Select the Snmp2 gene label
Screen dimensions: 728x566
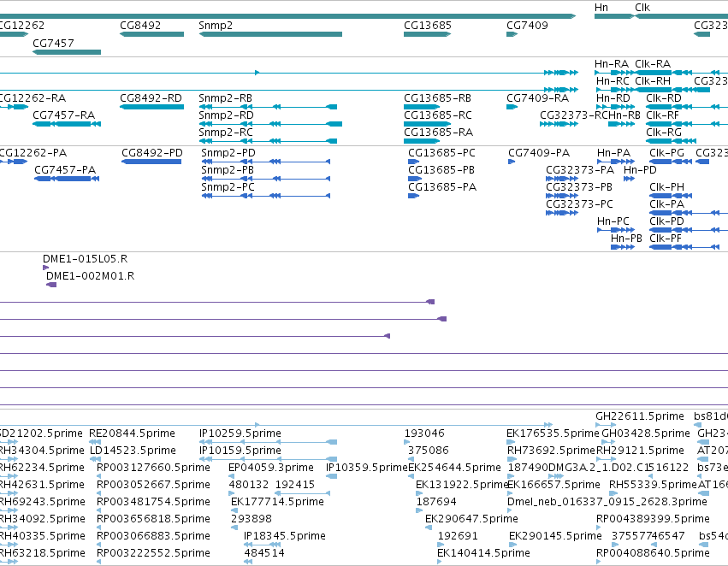pyautogui.click(x=216, y=26)
